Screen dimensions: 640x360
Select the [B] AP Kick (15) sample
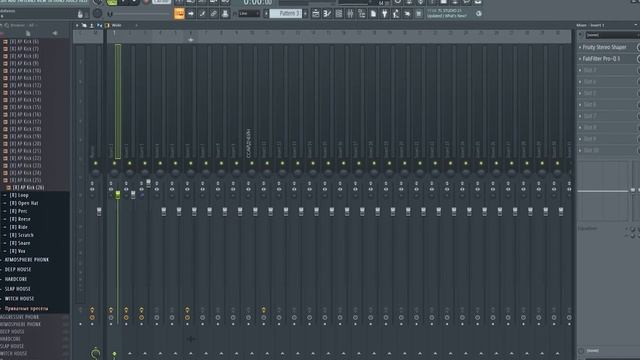click(x=25, y=107)
